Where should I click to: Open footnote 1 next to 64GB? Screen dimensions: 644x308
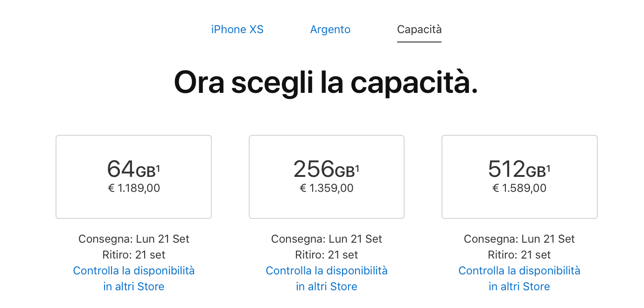(158, 168)
